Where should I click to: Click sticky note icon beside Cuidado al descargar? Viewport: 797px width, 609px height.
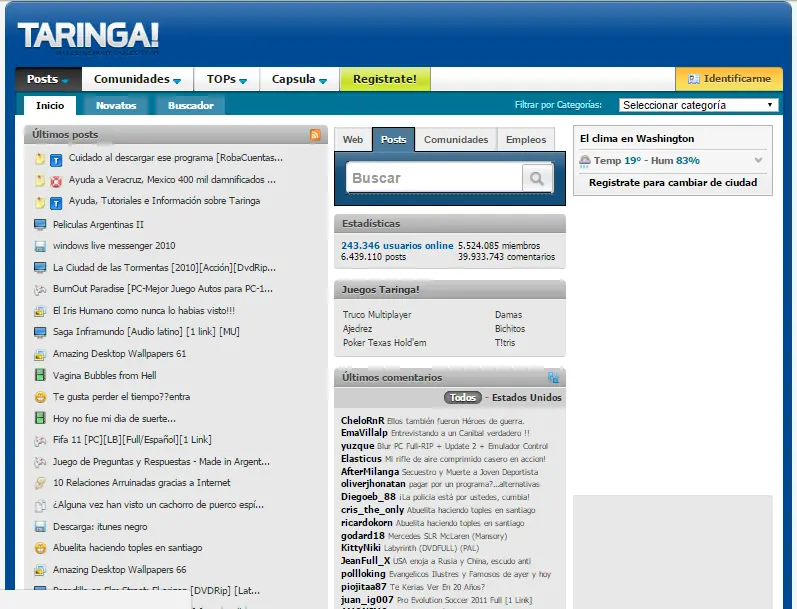coord(40,159)
